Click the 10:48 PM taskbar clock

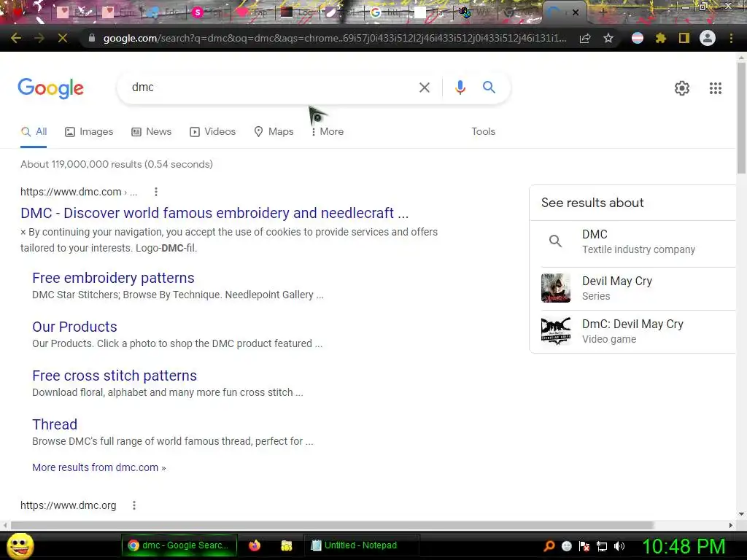(x=684, y=546)
